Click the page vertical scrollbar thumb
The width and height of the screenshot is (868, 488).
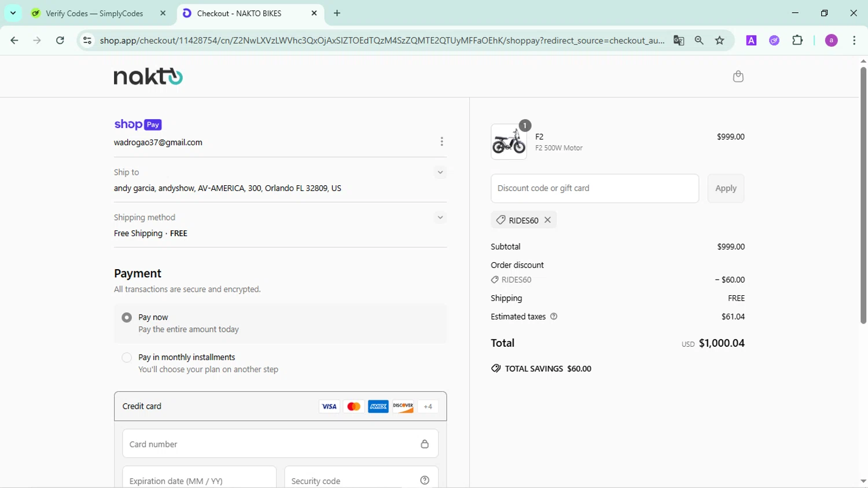tap(863, 196)
